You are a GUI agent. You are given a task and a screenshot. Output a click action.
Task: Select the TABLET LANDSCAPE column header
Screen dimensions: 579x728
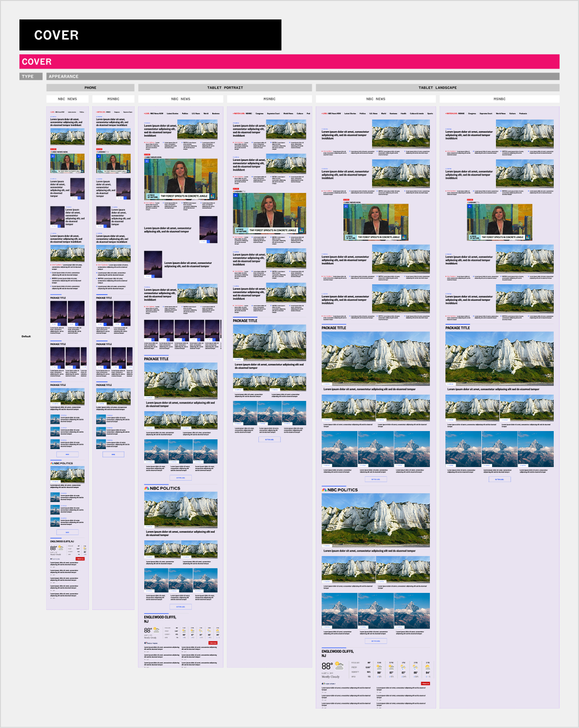437,88
